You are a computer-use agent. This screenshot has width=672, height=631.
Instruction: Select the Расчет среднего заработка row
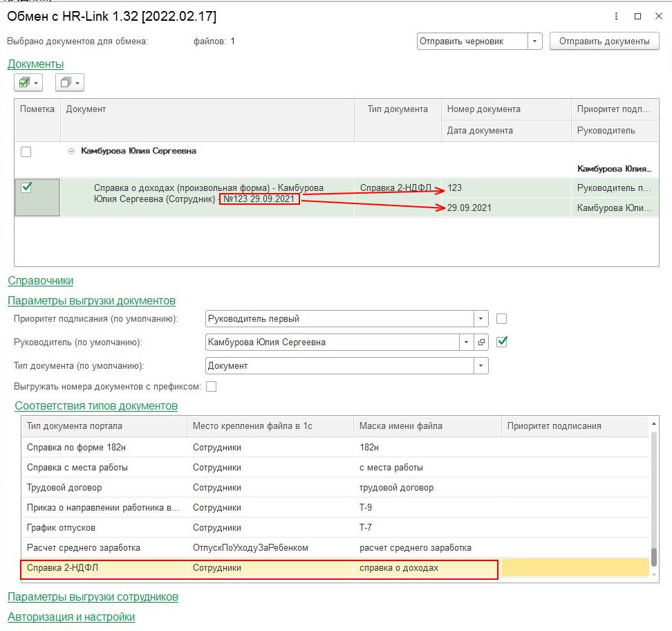[335, 548]
